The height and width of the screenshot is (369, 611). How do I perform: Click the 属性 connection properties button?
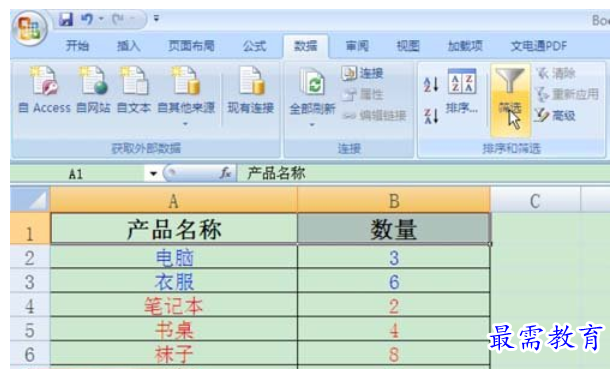tap(363, 94)
